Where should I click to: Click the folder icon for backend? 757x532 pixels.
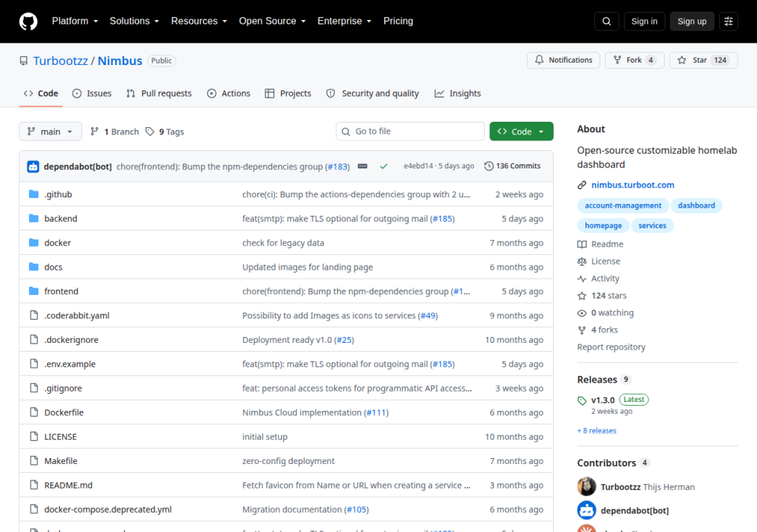click(33, 218)
